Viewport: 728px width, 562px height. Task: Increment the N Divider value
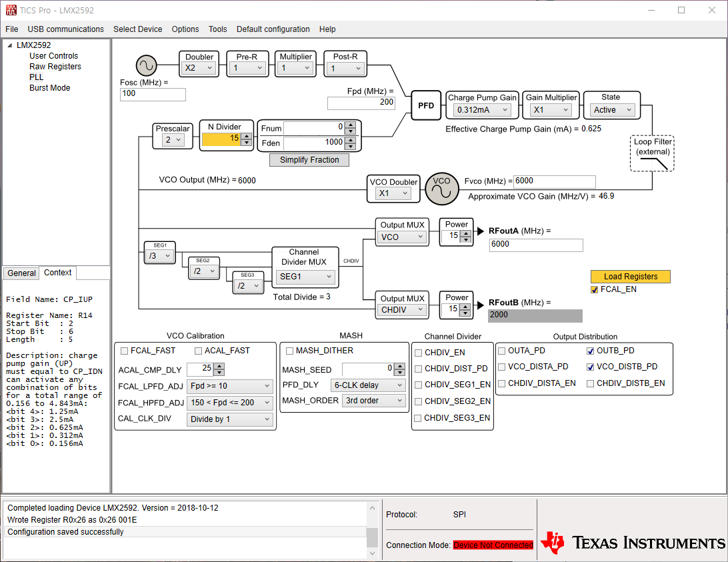coord(247,136)
